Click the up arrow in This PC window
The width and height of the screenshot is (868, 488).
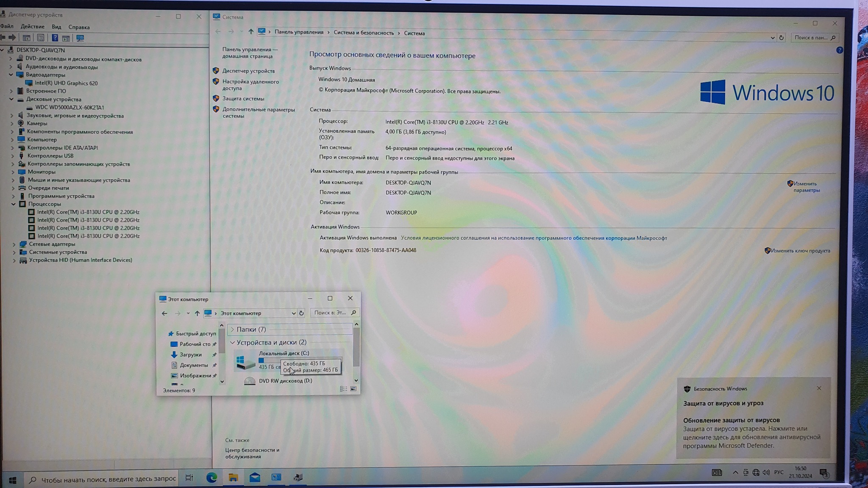click(x=197, y=313)
